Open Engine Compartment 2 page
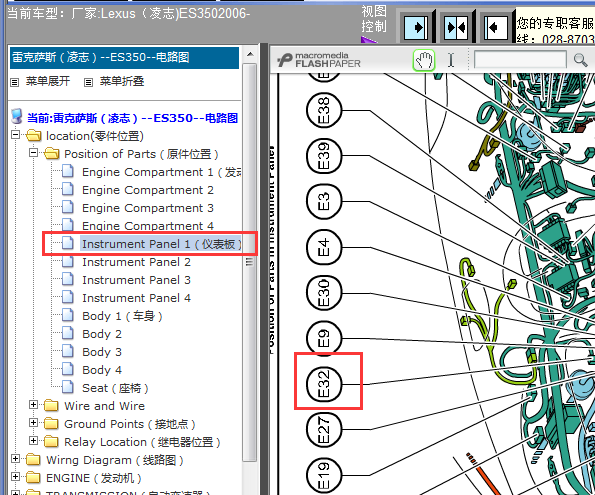The height and width of the screenshot is (495, 595). [x=148, y=190]
